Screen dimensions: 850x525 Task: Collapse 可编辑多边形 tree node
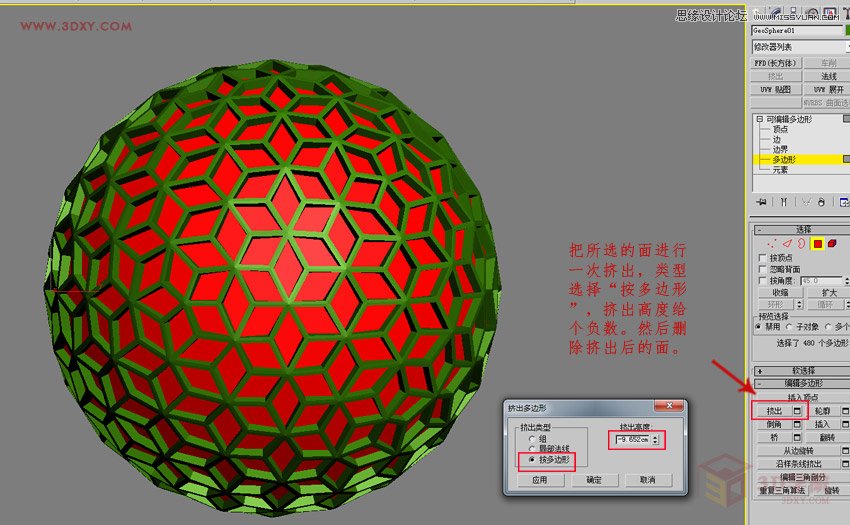759,119
